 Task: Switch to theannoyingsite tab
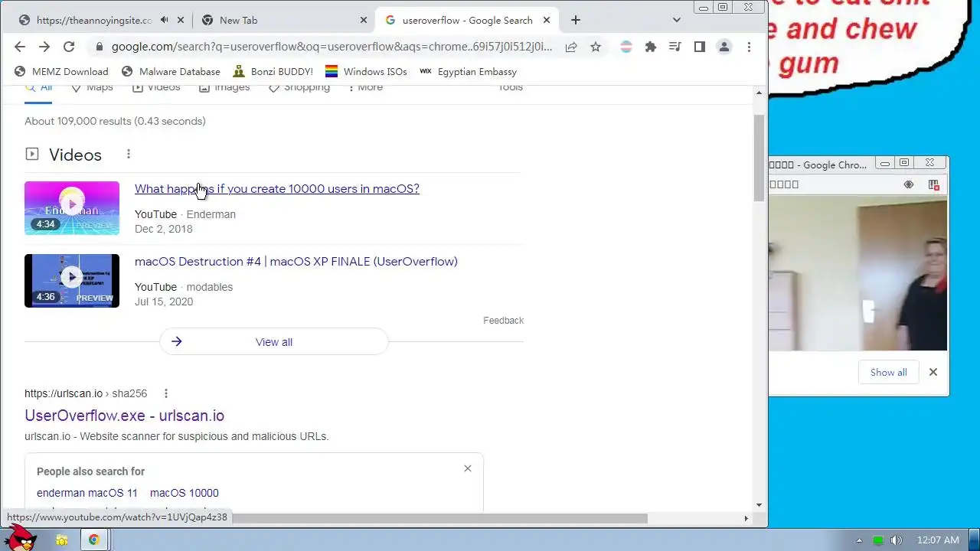pos(93,20)
